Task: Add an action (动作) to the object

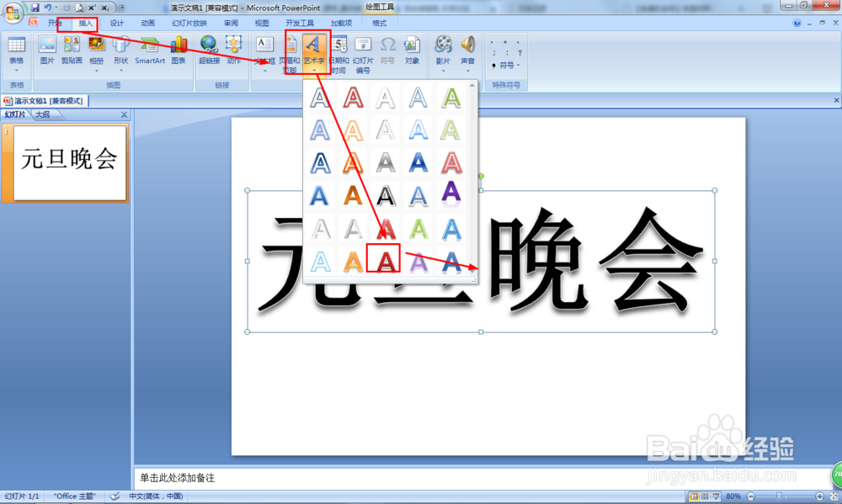Action: 233,50
